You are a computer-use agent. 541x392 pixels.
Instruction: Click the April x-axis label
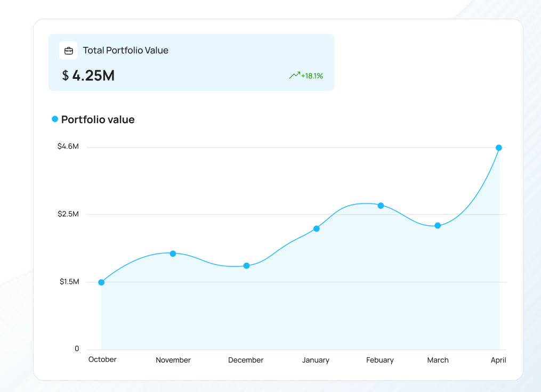498,360
